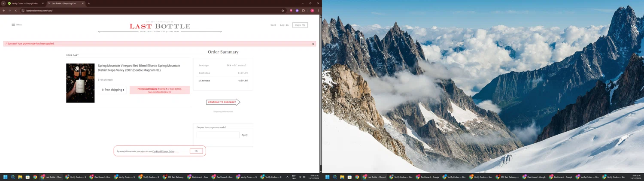Open Start on the taskbar below the browser

click(x=6, y=177)
